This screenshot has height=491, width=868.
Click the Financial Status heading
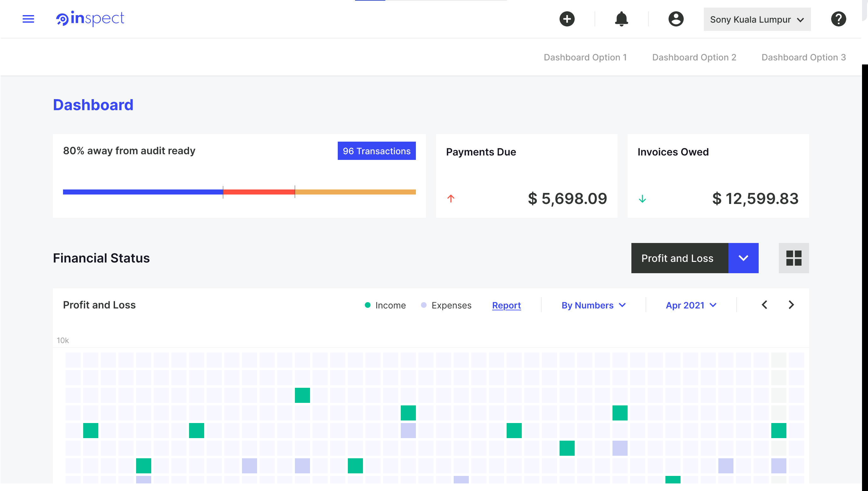(101, 258)
